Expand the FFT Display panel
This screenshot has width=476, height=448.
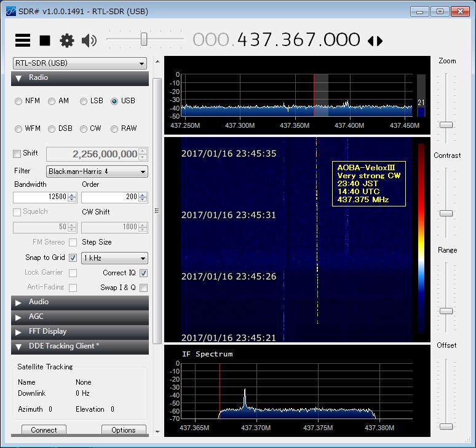tap(80, 332)
